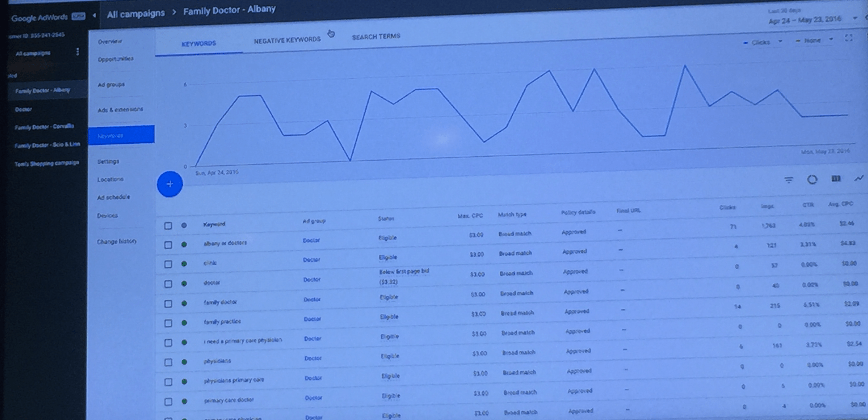Open Ad schedule page

(113, 197)
